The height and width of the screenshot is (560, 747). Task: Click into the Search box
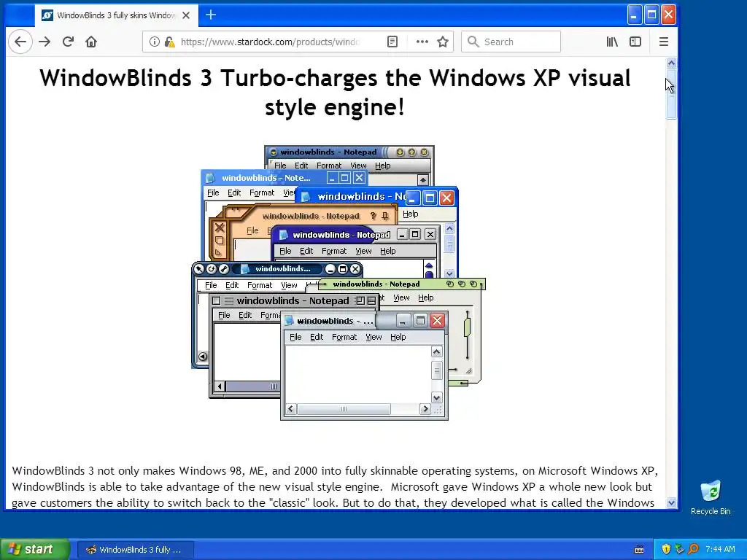pos(511,42)
